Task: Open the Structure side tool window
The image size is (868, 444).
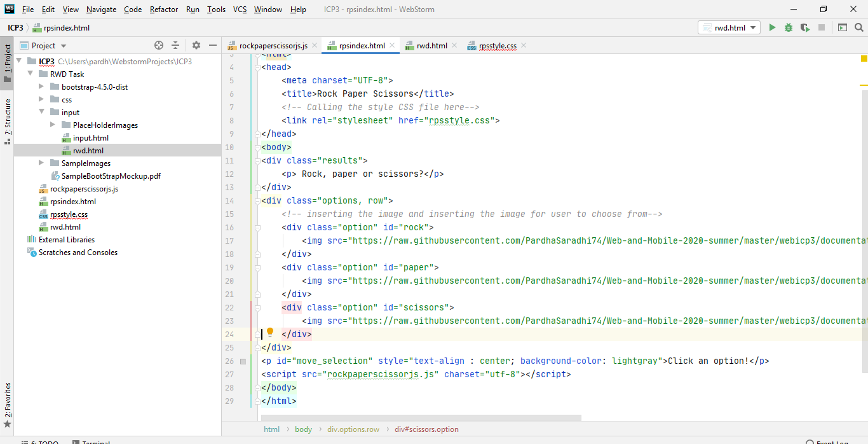Action: click(7, 121)
